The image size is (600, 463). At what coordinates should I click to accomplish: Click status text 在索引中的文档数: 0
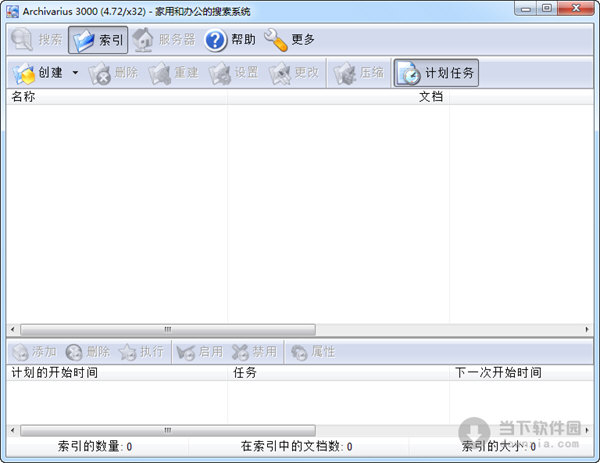(x=297, y=446)
